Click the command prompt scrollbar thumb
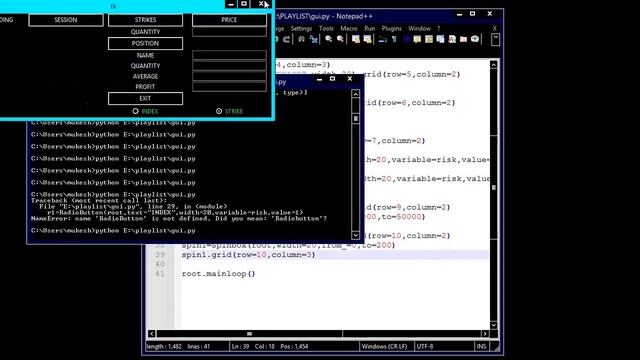The height and width of the screenshot is (360, 640). click(x=356, y=118)
